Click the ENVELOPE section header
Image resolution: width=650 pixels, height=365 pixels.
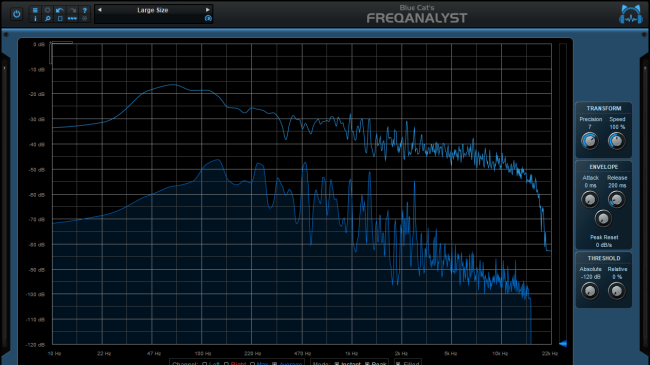coord(604,167)
